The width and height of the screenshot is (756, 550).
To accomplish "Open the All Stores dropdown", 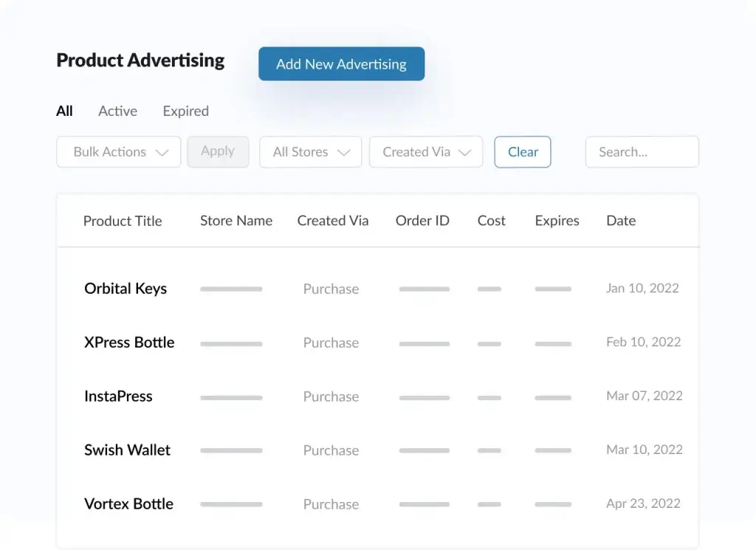I will tap(311, 152).
